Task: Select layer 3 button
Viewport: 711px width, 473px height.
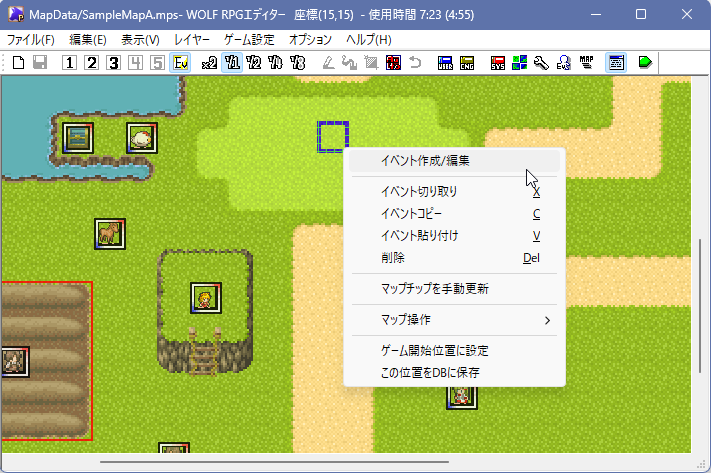Action: (x=113, y=63)
